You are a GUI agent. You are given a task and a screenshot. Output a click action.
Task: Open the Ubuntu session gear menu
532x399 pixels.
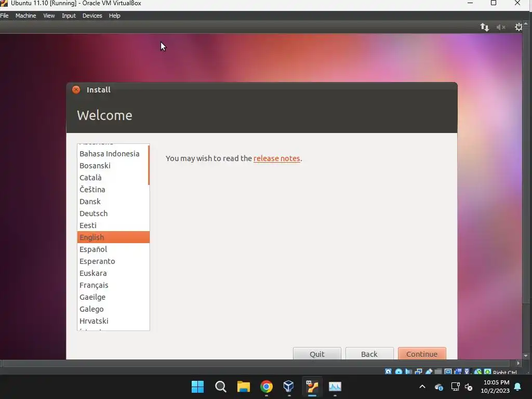point(518,27)
